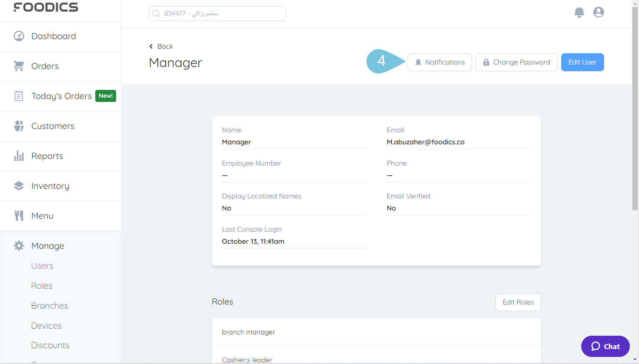The width and height of the screenshot is (639, 364).
Task: Open the Menu fork-and-knife icon
Action: [x=19, y=215]
